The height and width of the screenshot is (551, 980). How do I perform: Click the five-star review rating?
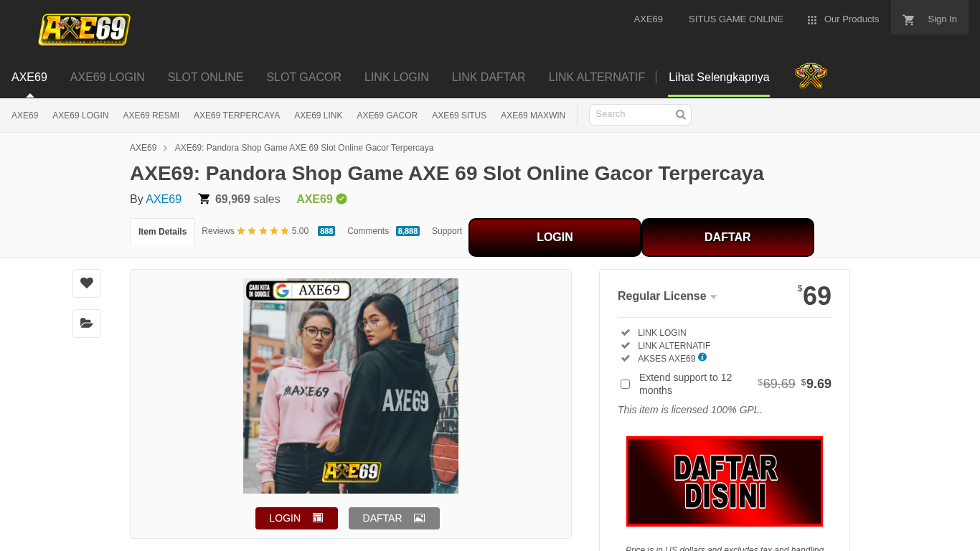pos(263,231)
